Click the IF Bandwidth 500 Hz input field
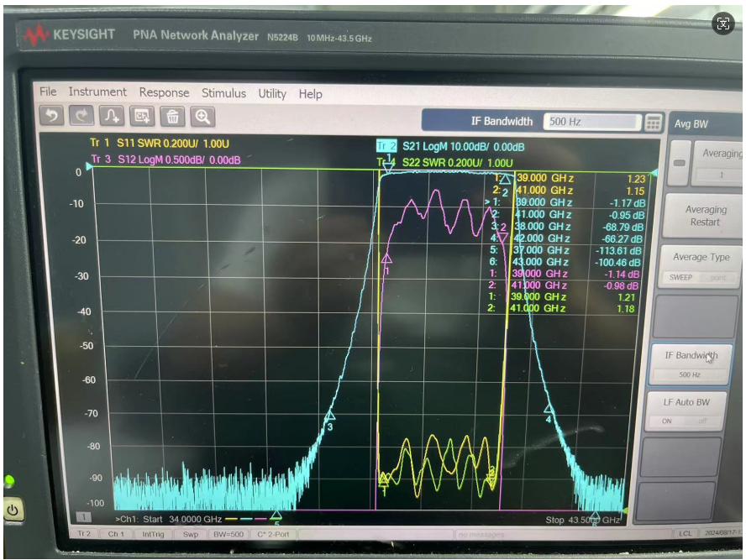 (592, 122)
